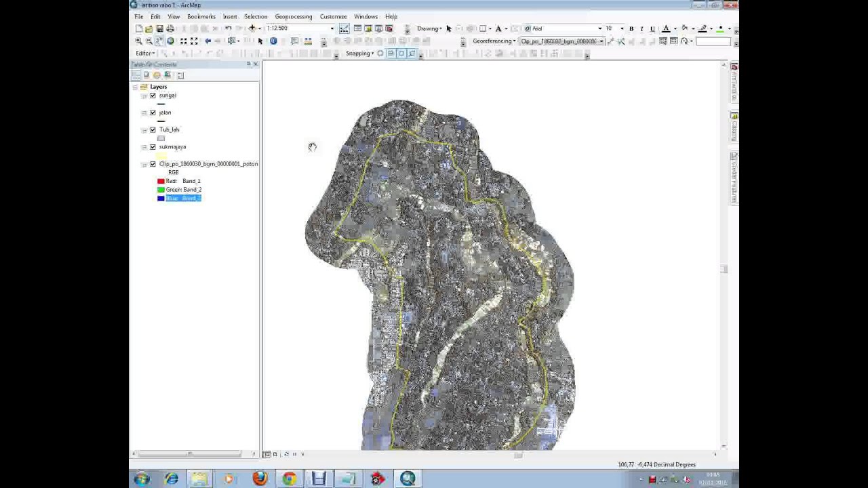Select List By Source button

(x=146, y=75)
